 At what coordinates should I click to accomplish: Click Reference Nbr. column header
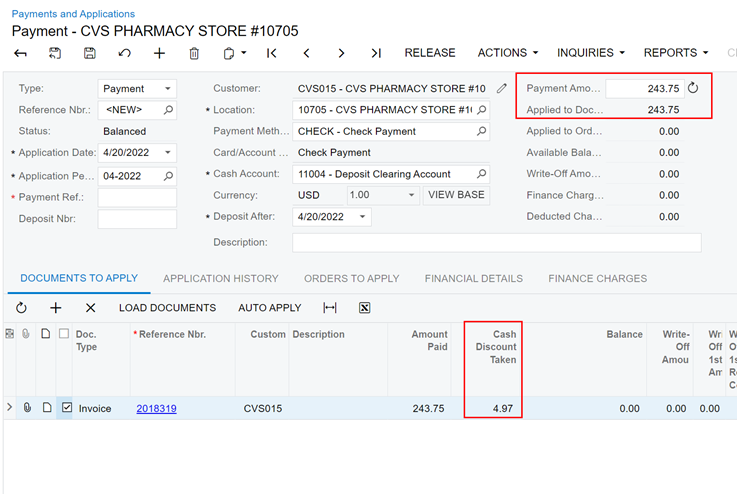172,334
